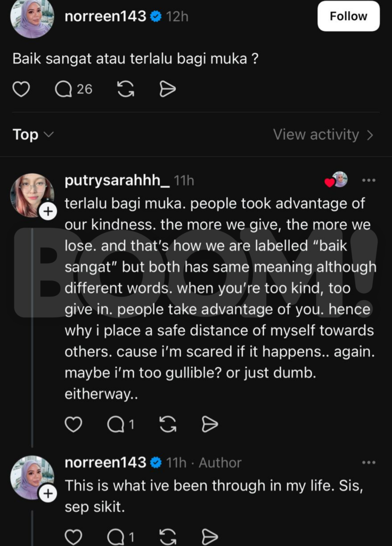This screenshot has width=392, height=546.
Task: Open more options on norreen143's reply
Action: pos(369,462)
